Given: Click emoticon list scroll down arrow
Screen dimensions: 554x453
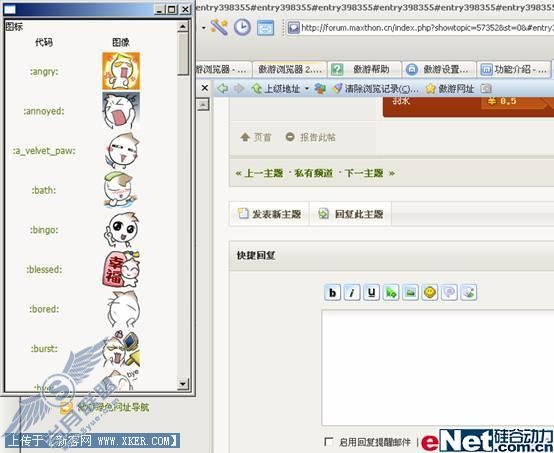Looking at the screenshot, I should click(183, 384).
